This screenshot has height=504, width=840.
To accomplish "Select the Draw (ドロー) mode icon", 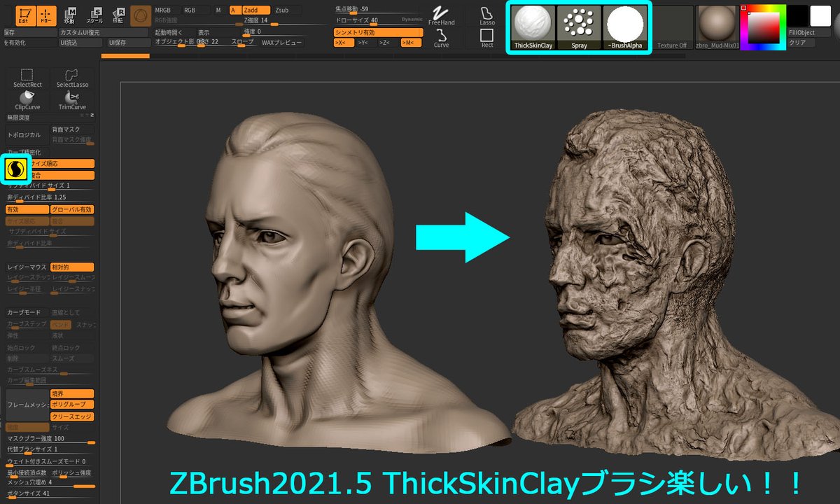I will coord(47,15).
